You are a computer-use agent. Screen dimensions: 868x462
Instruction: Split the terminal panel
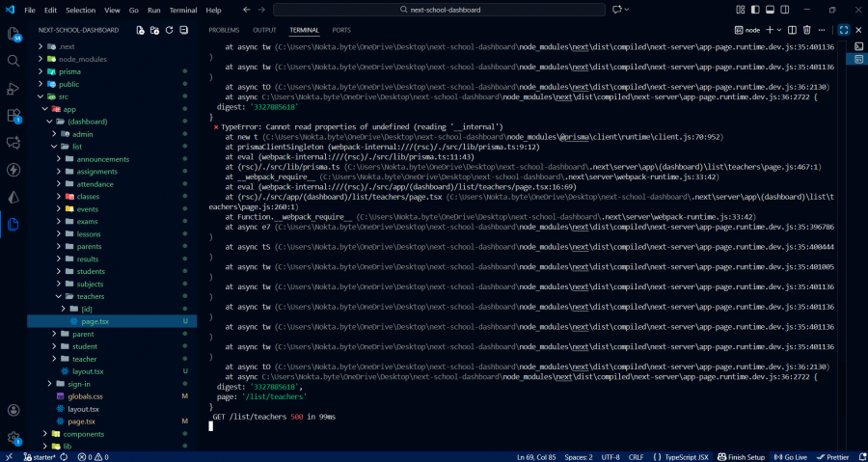[x=793, y=30]
